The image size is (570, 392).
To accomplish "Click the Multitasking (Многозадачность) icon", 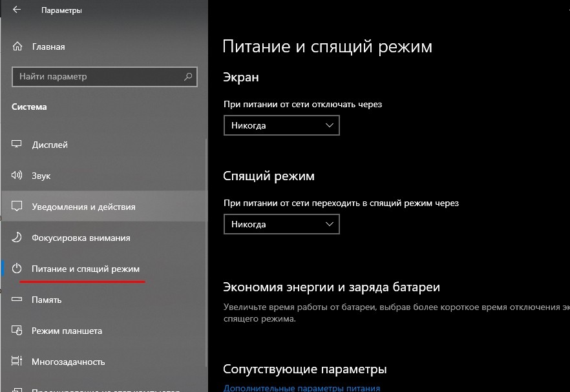I will [x=17, y=362].
